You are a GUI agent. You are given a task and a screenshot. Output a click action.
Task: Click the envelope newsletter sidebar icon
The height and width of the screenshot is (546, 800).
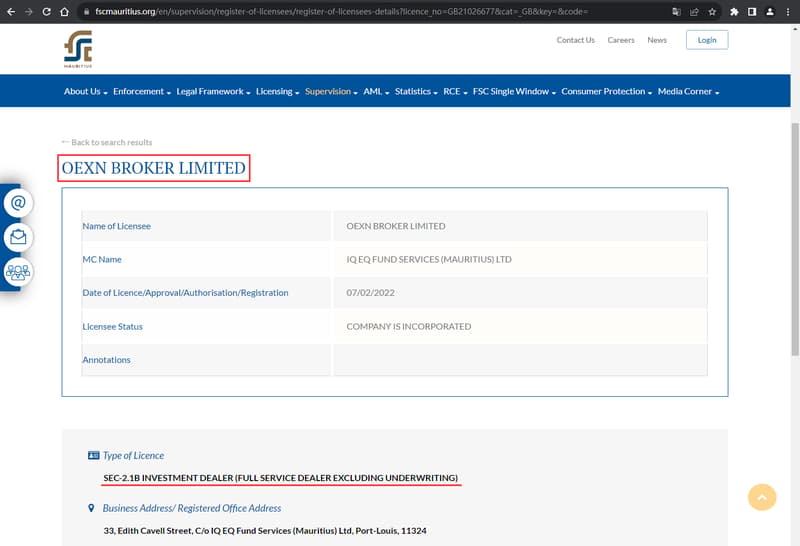pos(18,237)
